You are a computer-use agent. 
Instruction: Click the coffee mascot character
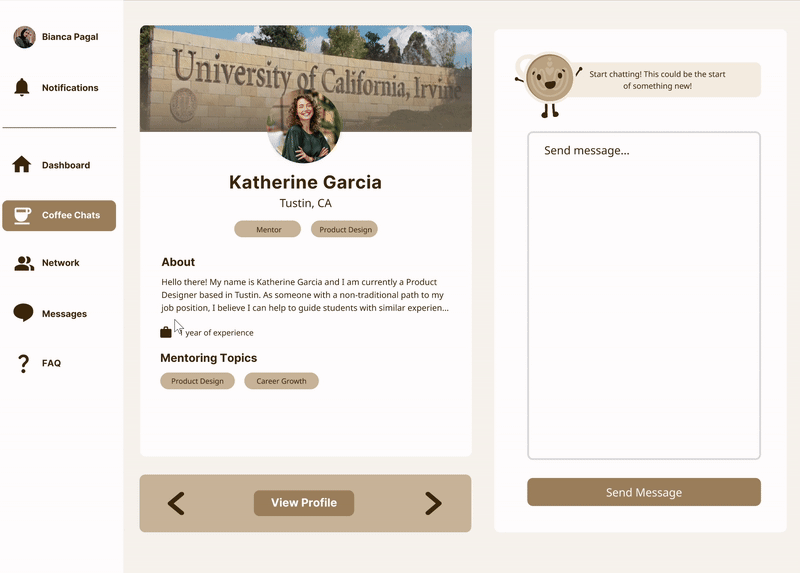click(549, 84)
